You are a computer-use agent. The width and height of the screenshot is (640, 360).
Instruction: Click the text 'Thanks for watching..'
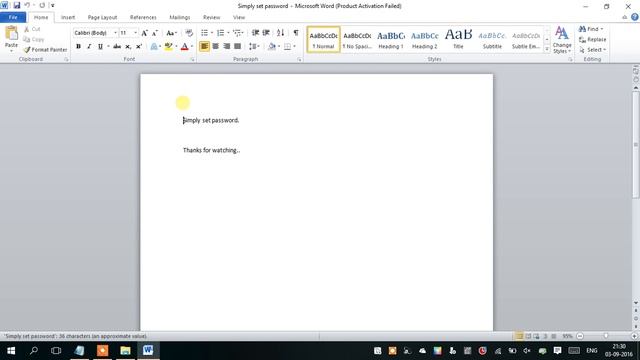point(211,150)
